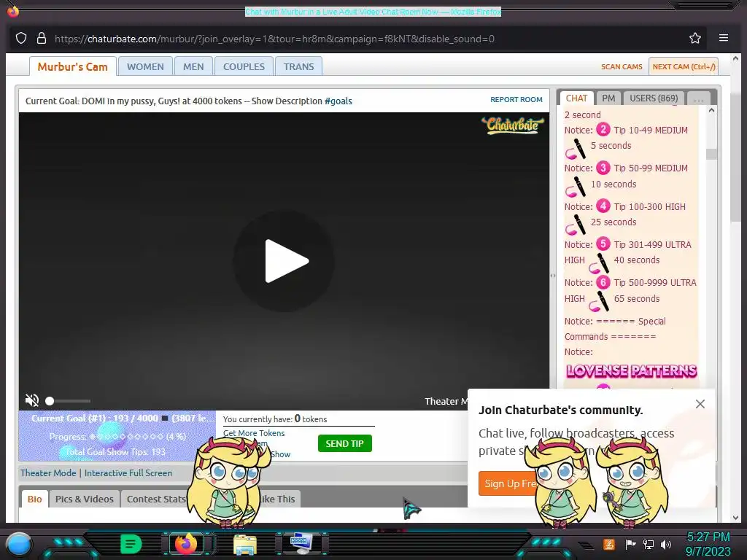The image size is (747, 560).
Task: Switch to the PM tab
Action: (x=608, y=98)
